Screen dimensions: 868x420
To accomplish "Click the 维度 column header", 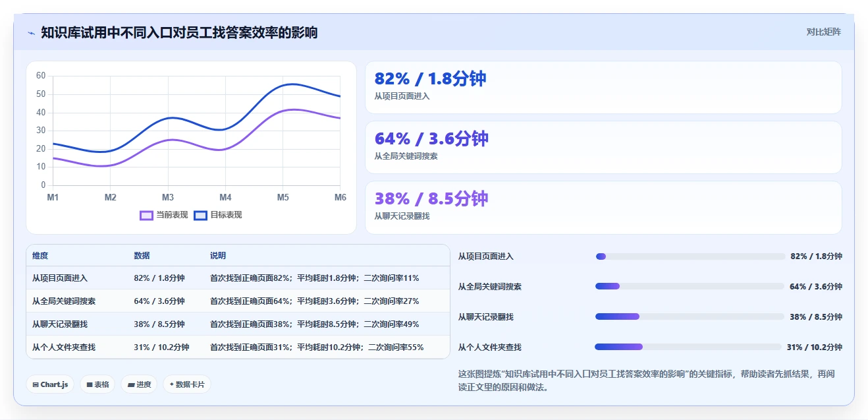I will tap(40, 256).
